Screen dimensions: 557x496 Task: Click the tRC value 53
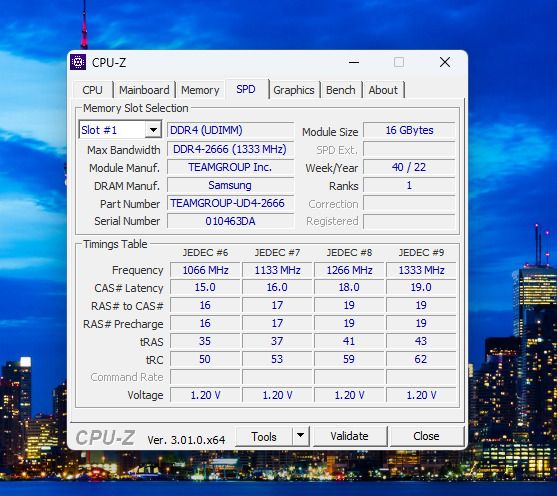[x=277, y=359]
